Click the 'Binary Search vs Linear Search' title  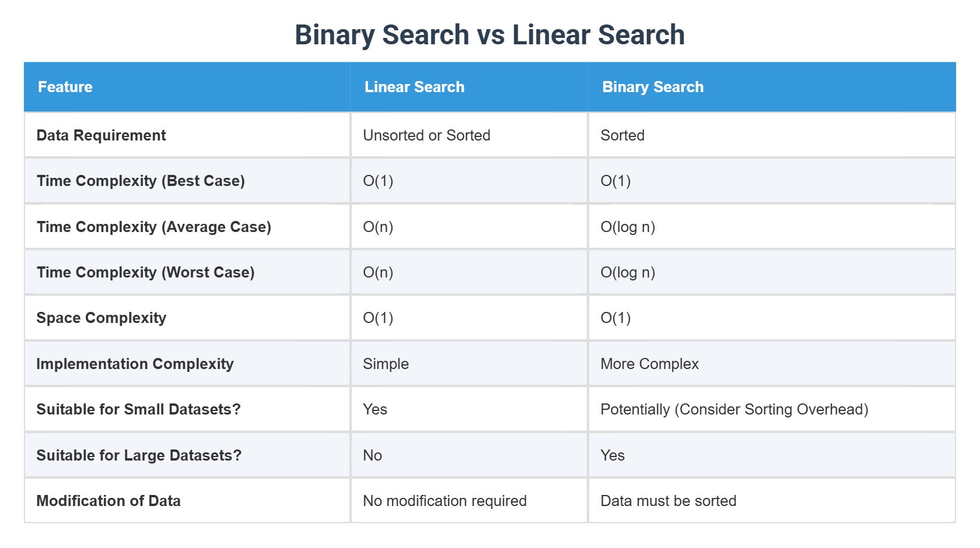tap(489, 35)
